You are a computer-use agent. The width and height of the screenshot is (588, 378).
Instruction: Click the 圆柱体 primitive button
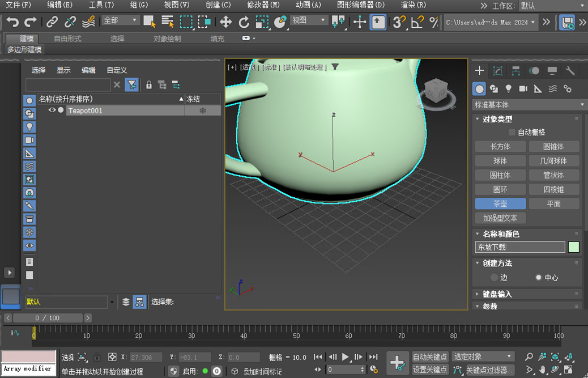click(500, 175)
